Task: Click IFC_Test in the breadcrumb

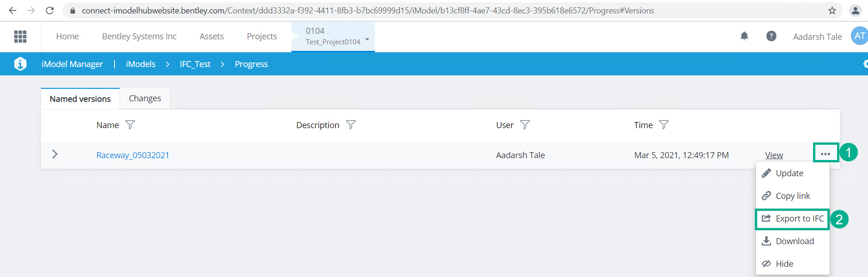Action: point(195,64)
